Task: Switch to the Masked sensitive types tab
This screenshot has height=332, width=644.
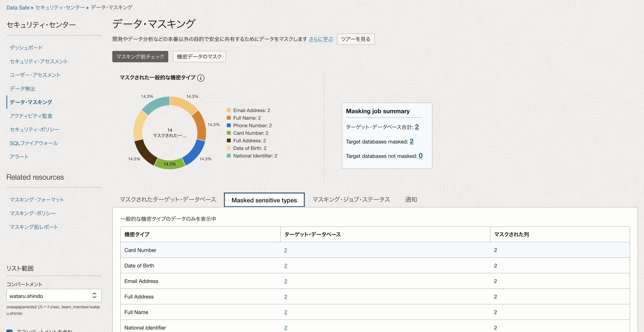Action: (264, 200)
